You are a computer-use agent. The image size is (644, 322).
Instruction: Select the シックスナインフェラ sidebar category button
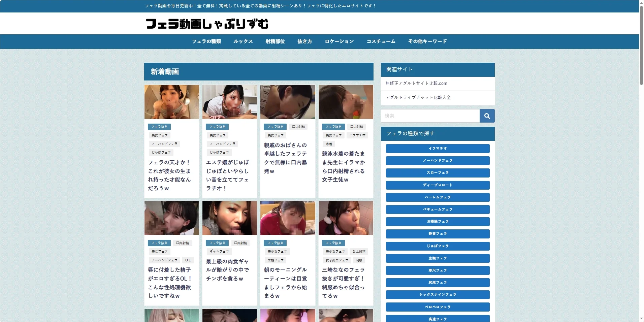[x=438, y=294]
